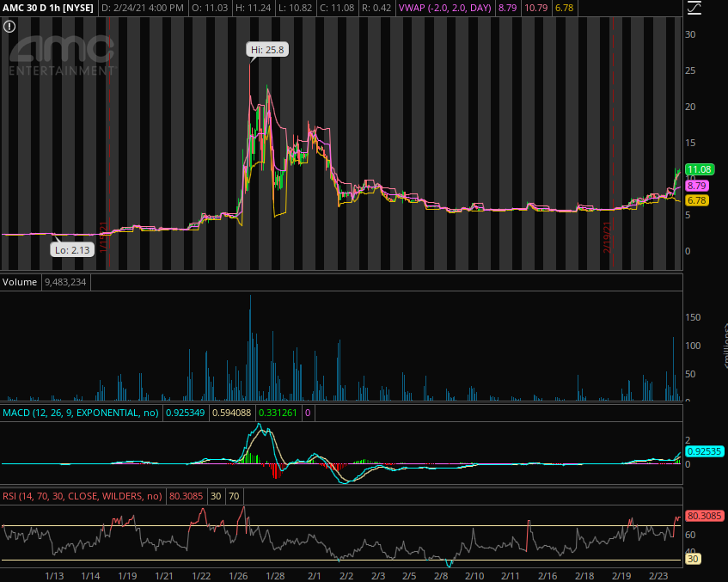The width and height of the screenshot is (728, 582).
Task: Click the 150 level on volume axis
Action: [x=693, y=317]
